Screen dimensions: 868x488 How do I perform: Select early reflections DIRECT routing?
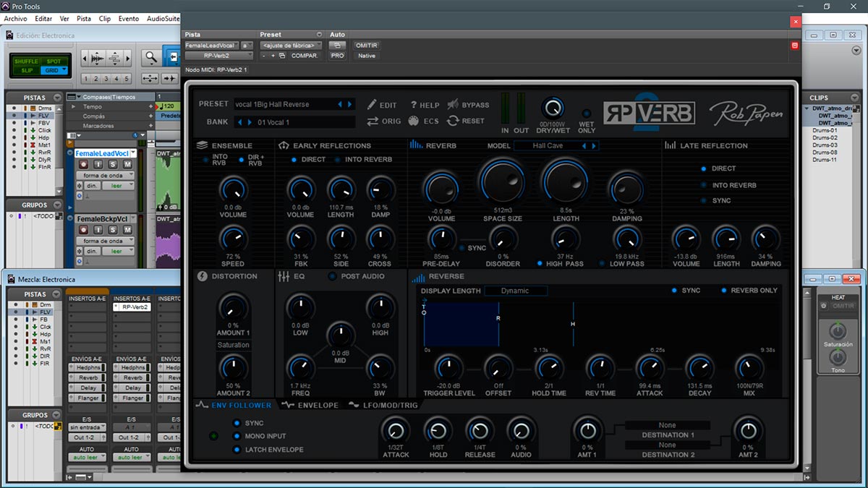(294, 160)
